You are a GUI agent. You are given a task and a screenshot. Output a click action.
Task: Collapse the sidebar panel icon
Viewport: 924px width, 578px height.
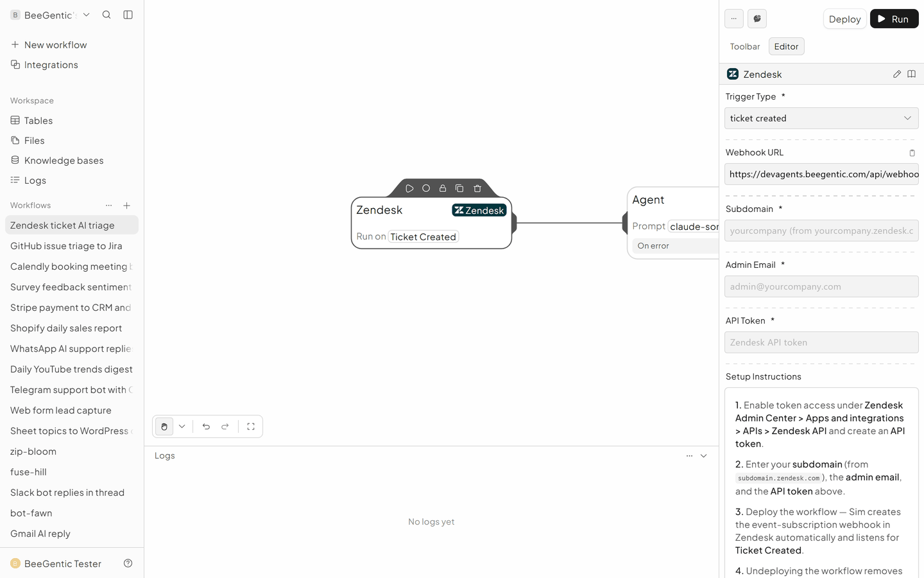(128, 15)
